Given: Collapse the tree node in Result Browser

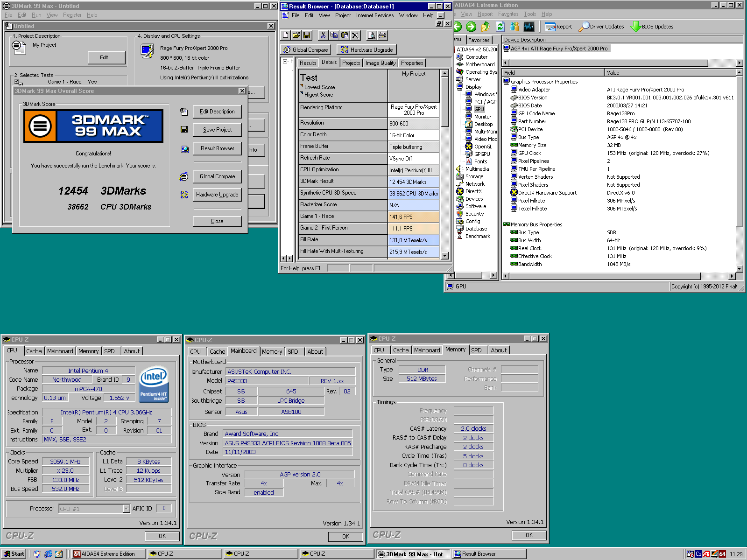Looking at the screenshot, I should click(284, 61).
